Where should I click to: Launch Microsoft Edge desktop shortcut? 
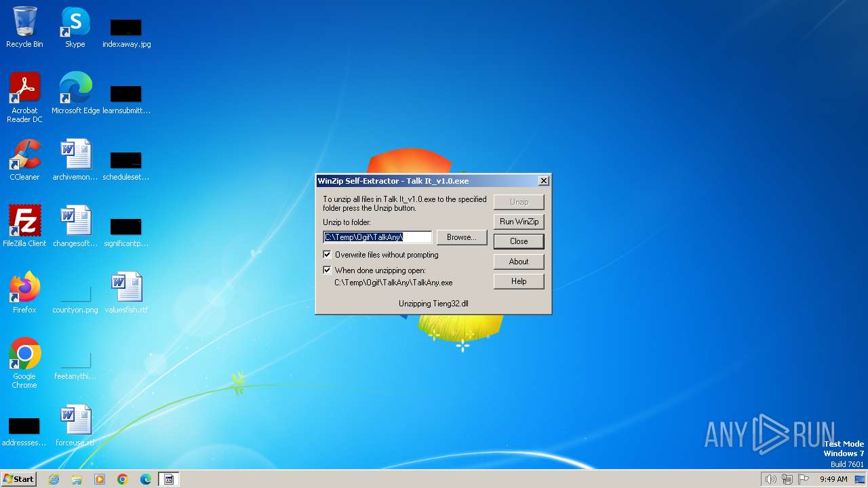[75, 93]
